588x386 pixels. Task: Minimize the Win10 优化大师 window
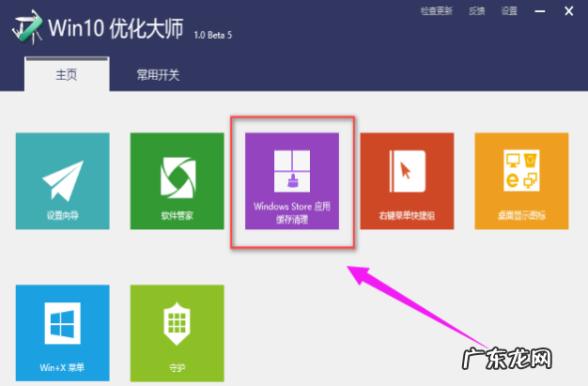coord(539,11)
